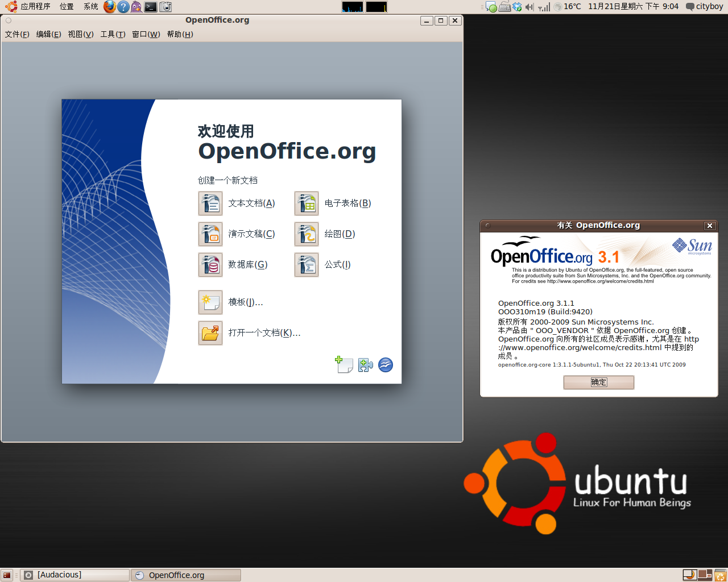The height and width of the screenshot is (582, 728).
Task: Click the 公式(I) label
Action: click(x=338, y=265)
